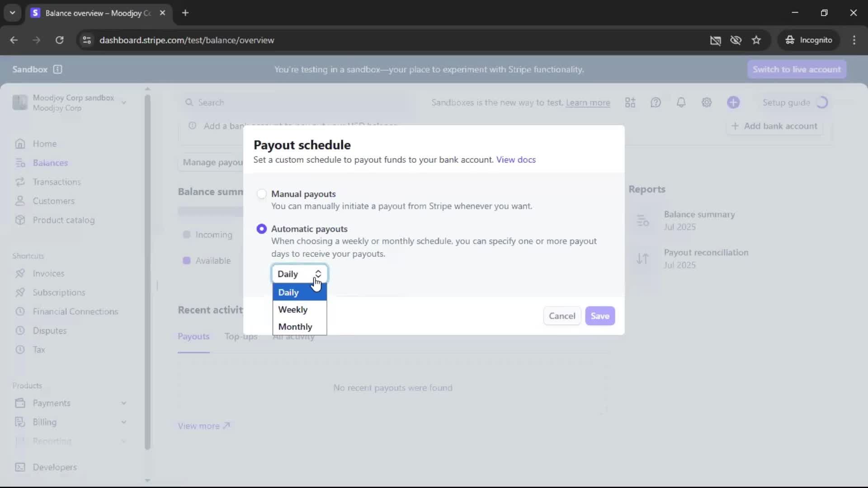This screenshot has width=868, height=488.
Task: Open the apps grid icon
Action: pyautogui.click(x=630, y=103)
